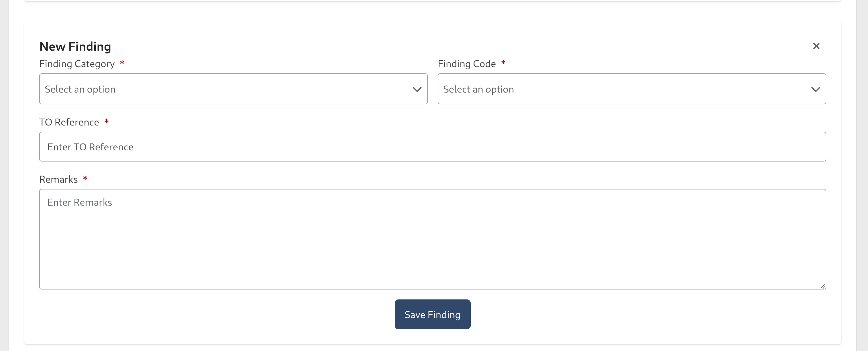Image resolution: width=868 pixels, height=351 pixels.
Task: Focus the TO Reference input field
Action: (432, 147)
